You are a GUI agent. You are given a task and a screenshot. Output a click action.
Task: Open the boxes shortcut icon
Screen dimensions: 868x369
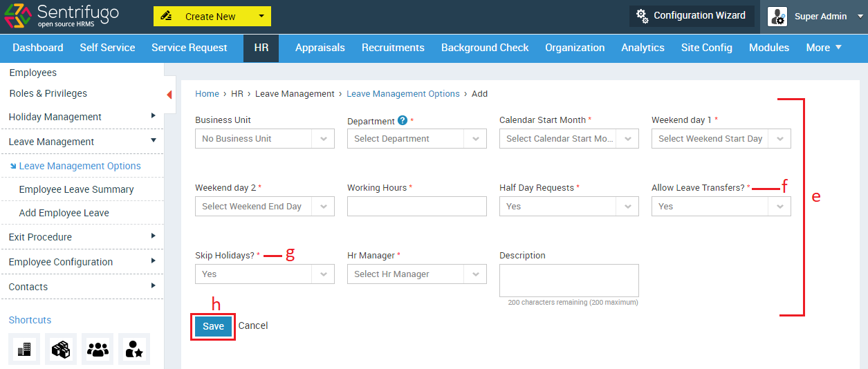click(61, 350)
